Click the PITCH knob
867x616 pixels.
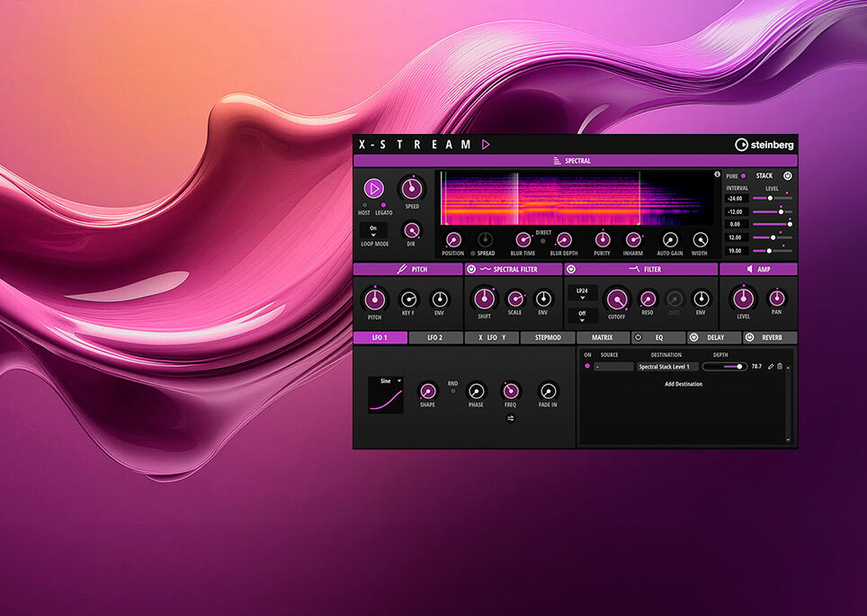375,299
